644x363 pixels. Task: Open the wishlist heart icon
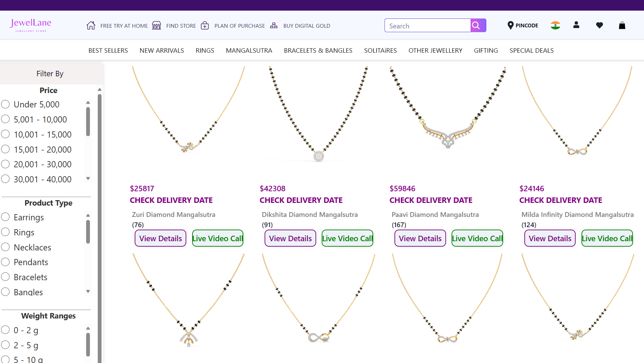click(x=599, y=25)
